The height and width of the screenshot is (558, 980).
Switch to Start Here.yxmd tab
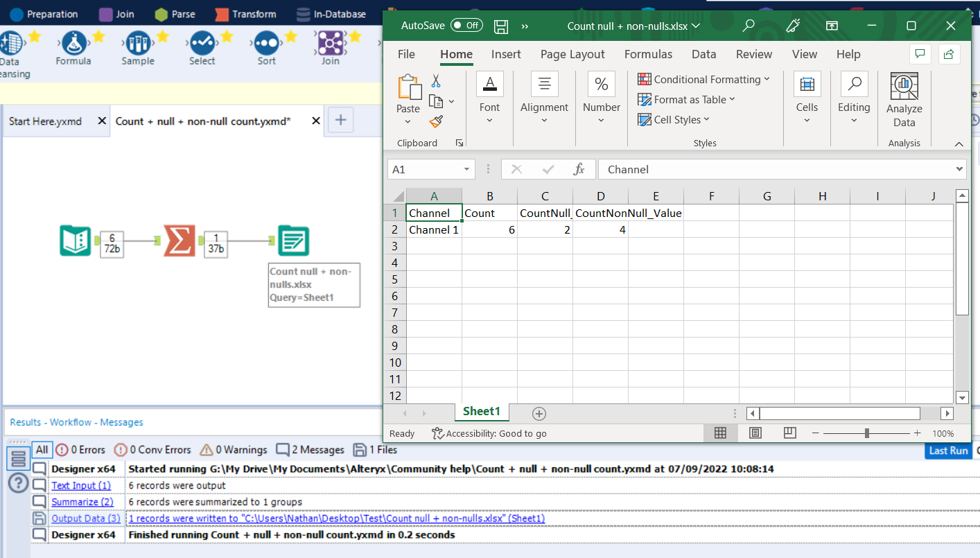(x=45, y=121)
